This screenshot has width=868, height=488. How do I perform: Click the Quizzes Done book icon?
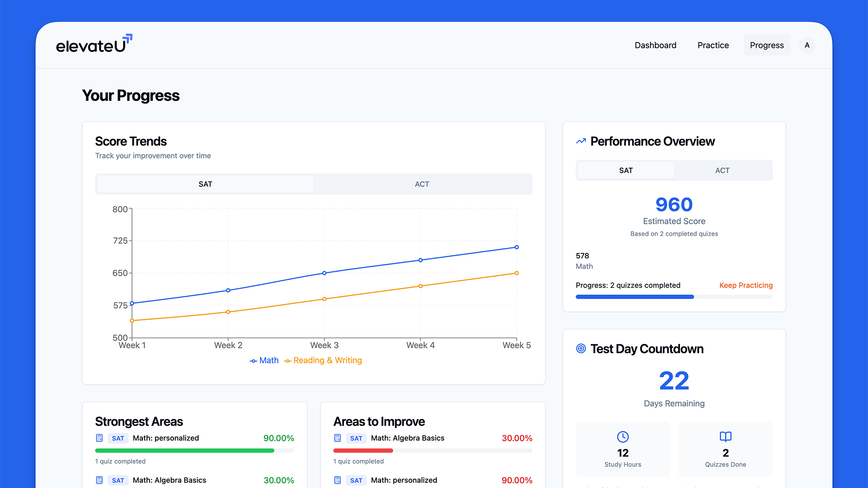(726, 436)
